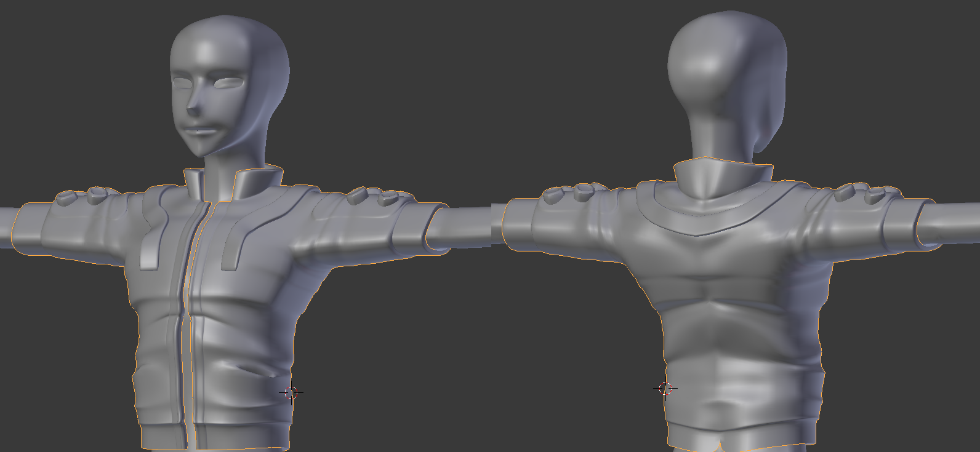The height and width of the screenshot is (452, 980).
Task: Click the eye on the right of the face
Action: [x=228, y=82]
